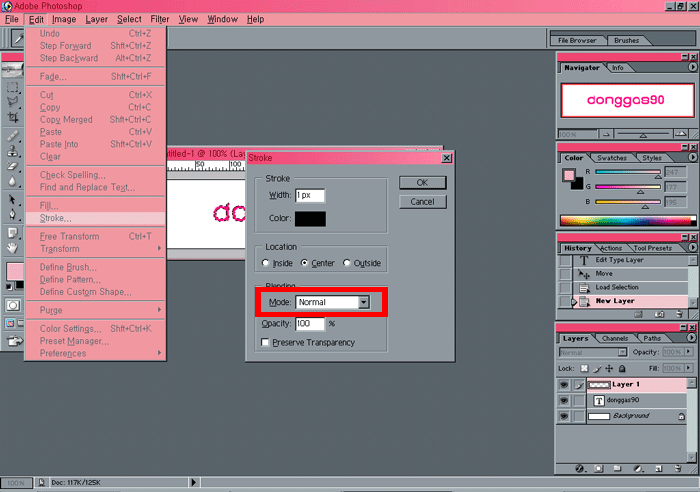Select the Eraser tool
This screenshot has width=700, height=492.
[x=12, y=166]
